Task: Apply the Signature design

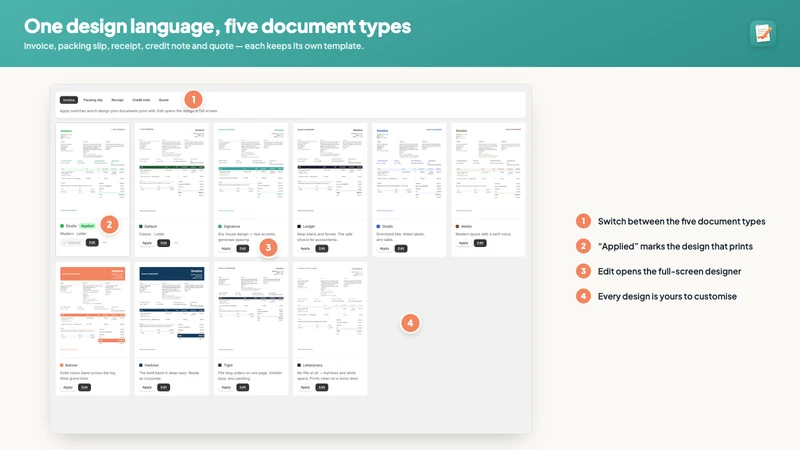Action: pyautogui.click(x=226, y=248)
